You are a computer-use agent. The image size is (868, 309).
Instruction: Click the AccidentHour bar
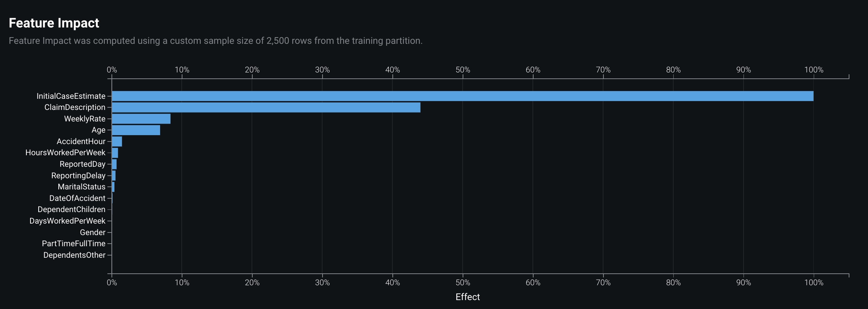coord(117,142)
